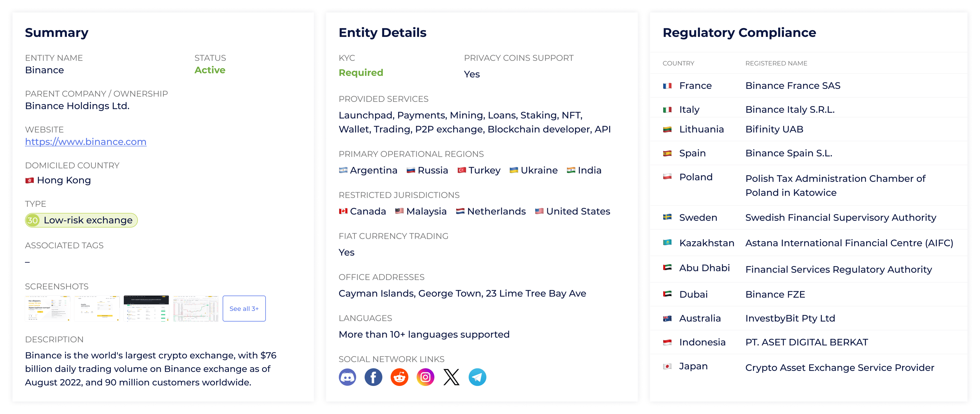
Task: Open the trading chart screenshot thumbnail
Action: click(196, 309)
